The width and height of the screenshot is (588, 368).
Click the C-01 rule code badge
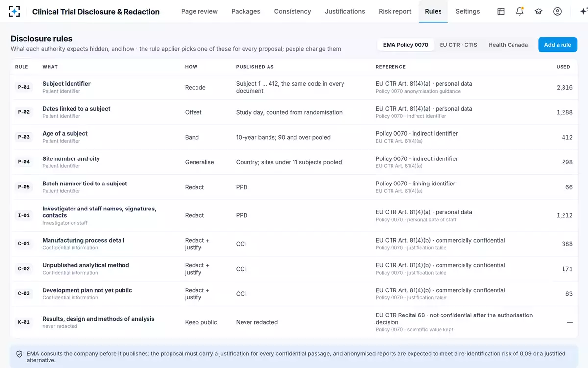[x=24, y=244]
